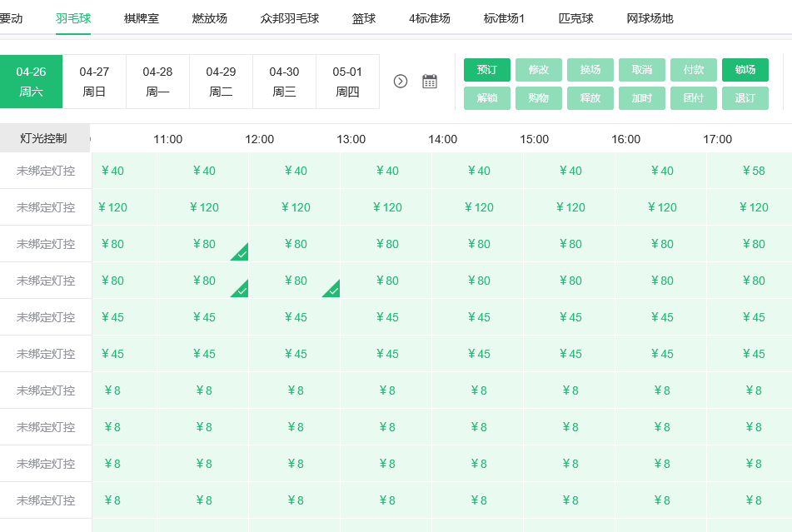Screen dimensions: 792x532
Task: Click the 灯光控制 header cell
Action: tap(44, 138)
